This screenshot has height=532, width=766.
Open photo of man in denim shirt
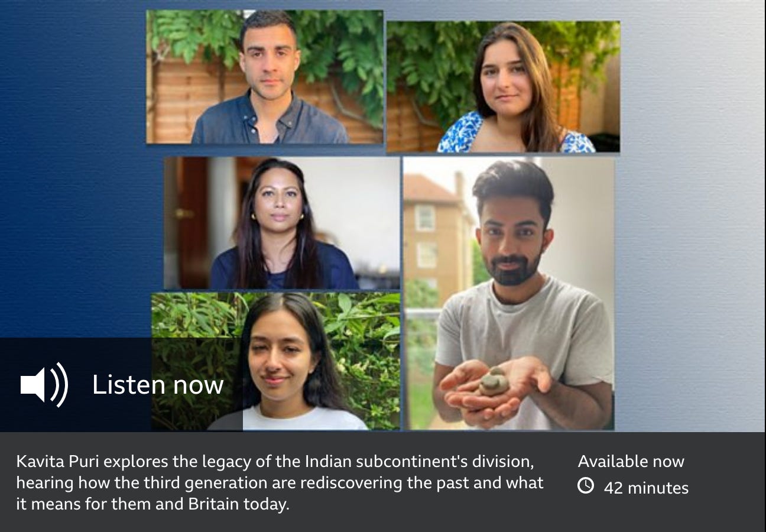pos(265,77)
